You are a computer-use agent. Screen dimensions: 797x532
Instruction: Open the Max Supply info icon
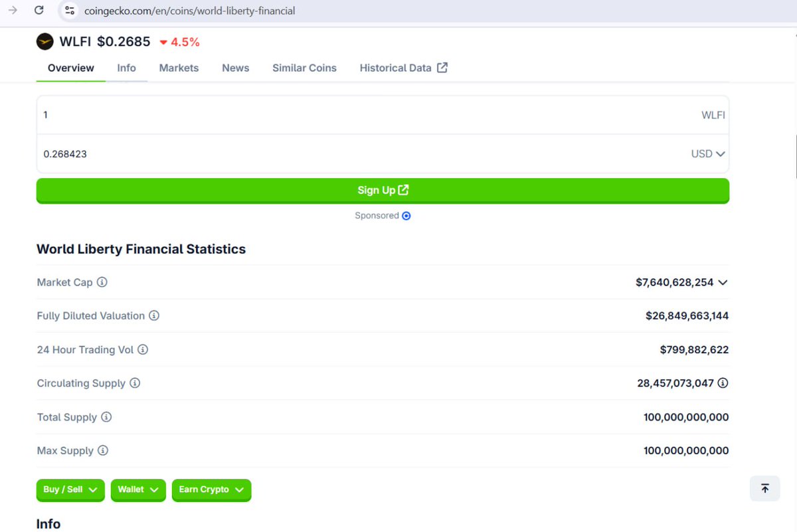pyautogui.click(x=103, y=451)
